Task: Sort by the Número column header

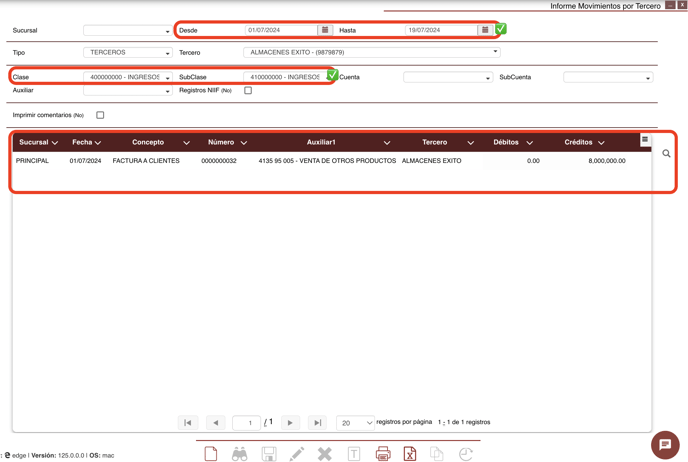Action: (221, 142)
